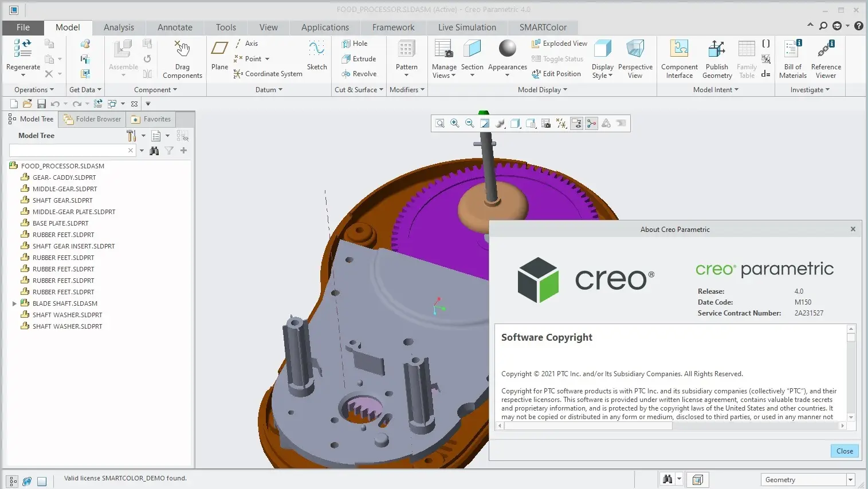Viewport: 868px width, 489px height.
Task: Create a new file from quick access toolbar
Action: click(14, 104)
